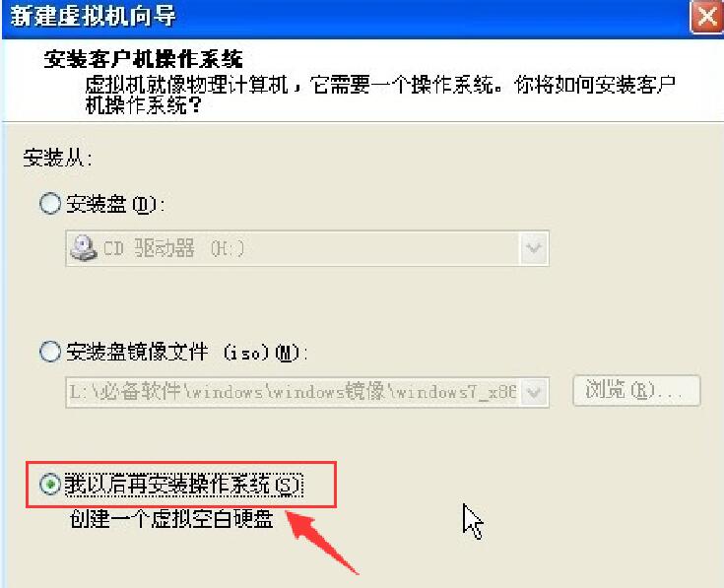Click the 浏览(R)... browse button
The width and height of the screenshot is (724, 588).
click(x=636, y=391)
